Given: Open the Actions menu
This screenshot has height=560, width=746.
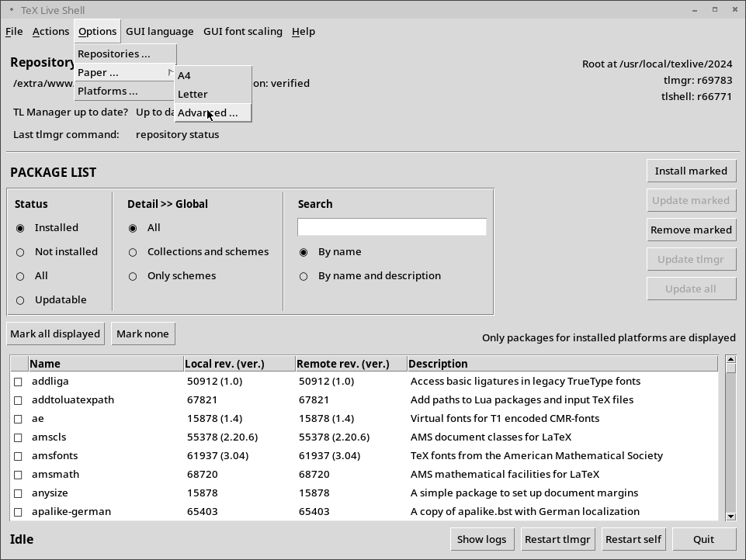Looking at the screenshot, I should point(50,31).
